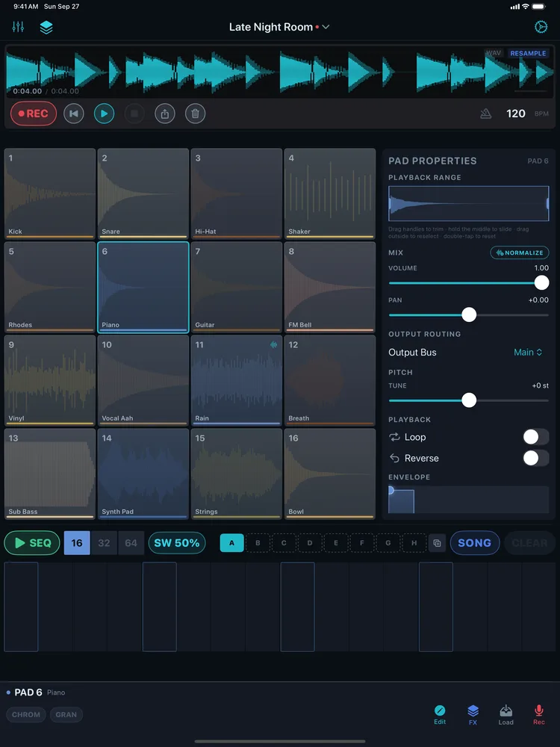Trigger the Kick pad
560x747 pixels.
pos(50,193)
